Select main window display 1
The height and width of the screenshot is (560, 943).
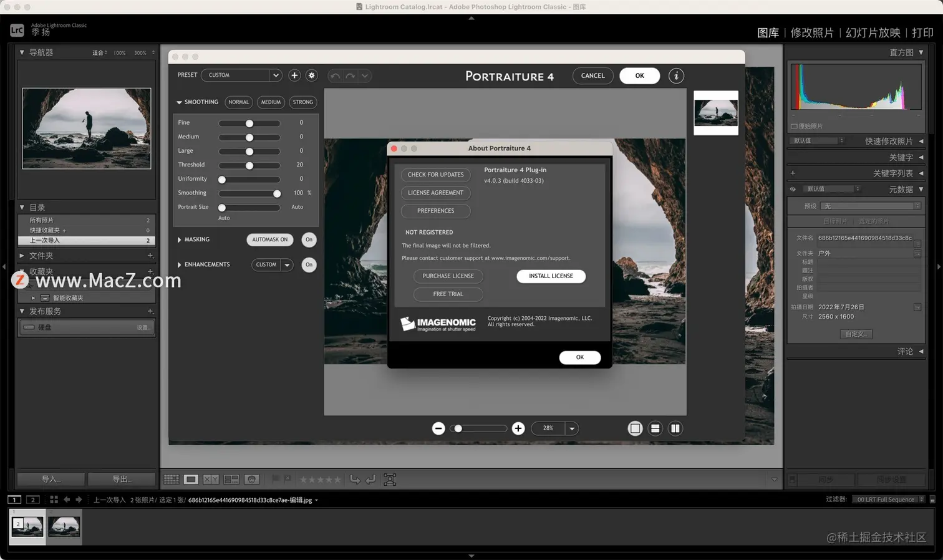(14, 500)
